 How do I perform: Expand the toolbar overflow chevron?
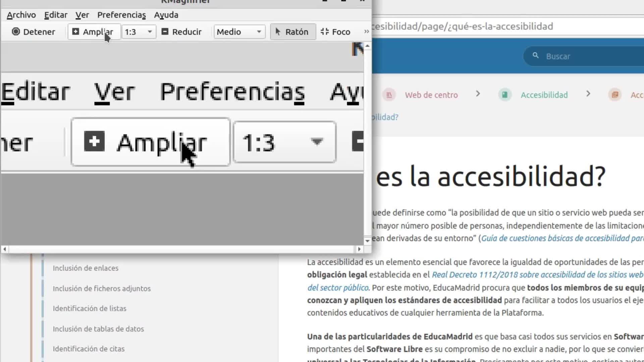click(366, 32)
